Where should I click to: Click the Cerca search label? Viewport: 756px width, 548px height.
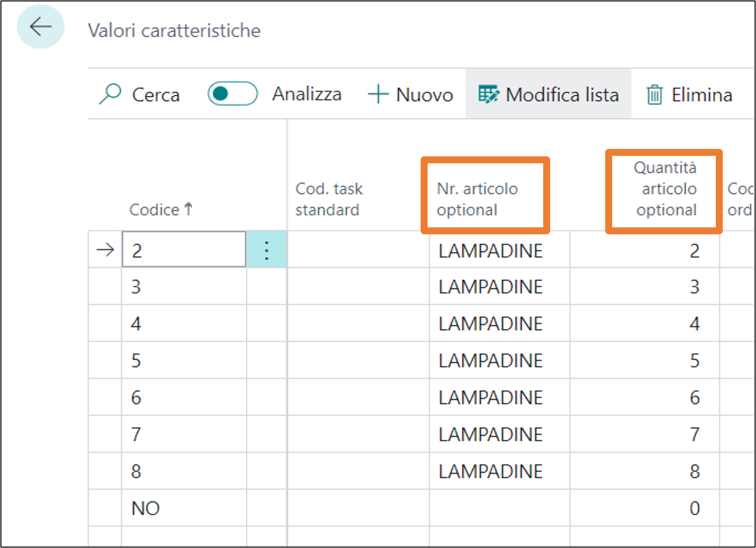click(x=156, y=94)
